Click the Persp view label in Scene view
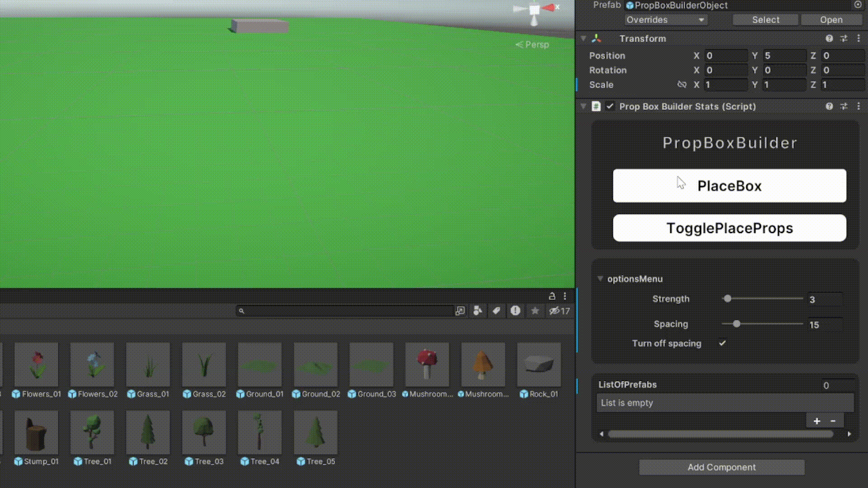 tap(532, 44)
